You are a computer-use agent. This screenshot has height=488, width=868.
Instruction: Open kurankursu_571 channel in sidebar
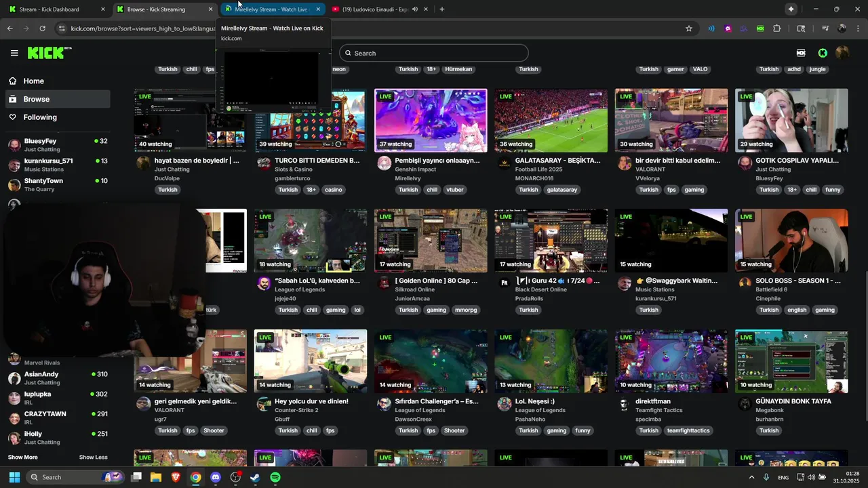click(x=58, y=165)
